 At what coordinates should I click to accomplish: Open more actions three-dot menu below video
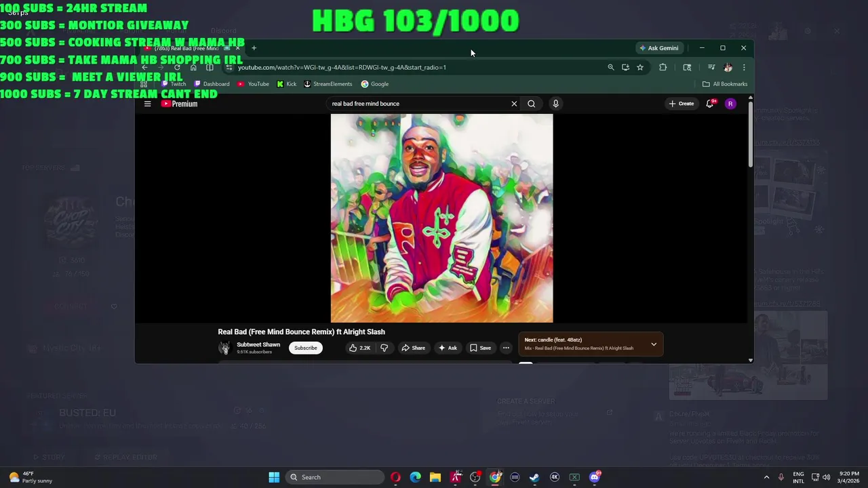506,348
